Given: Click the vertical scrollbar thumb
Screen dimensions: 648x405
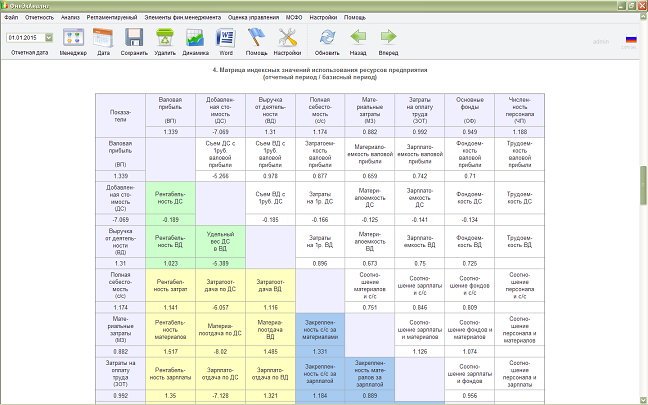Looking at the screenshot, I should point(643,185).
